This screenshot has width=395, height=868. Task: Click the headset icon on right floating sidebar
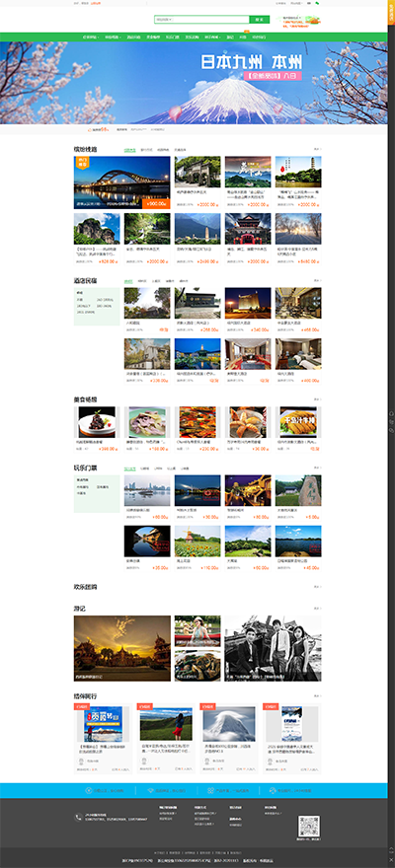(x=392, y=413)
